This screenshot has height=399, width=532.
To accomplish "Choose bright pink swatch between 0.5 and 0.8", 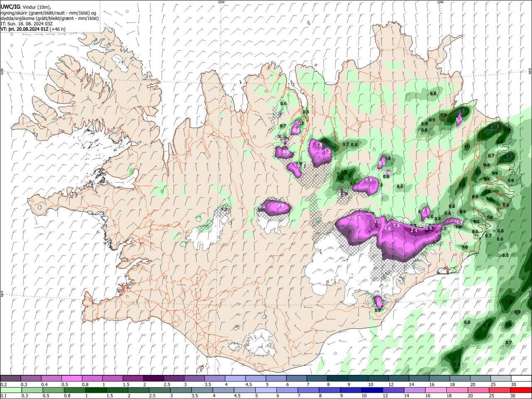I will pyautogui.click(x=71, y=379).
